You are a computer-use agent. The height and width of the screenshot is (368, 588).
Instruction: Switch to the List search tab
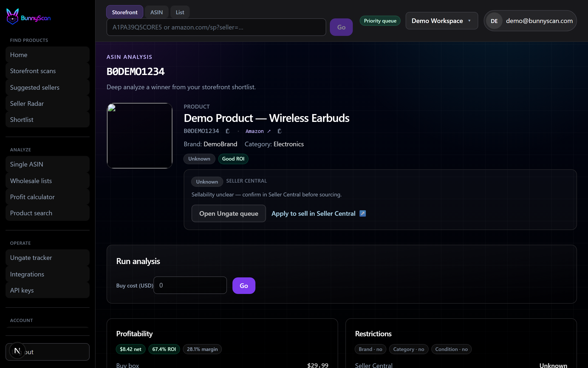[180, 12]
